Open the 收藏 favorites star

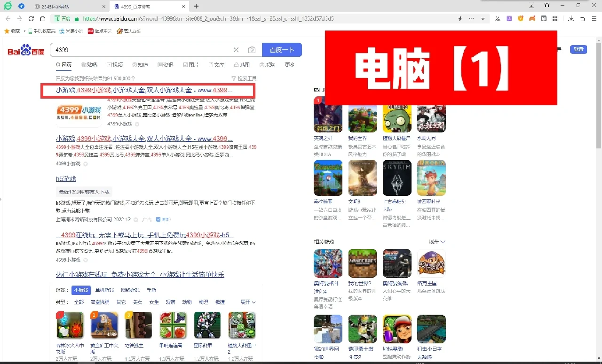[x=12, y=31]
